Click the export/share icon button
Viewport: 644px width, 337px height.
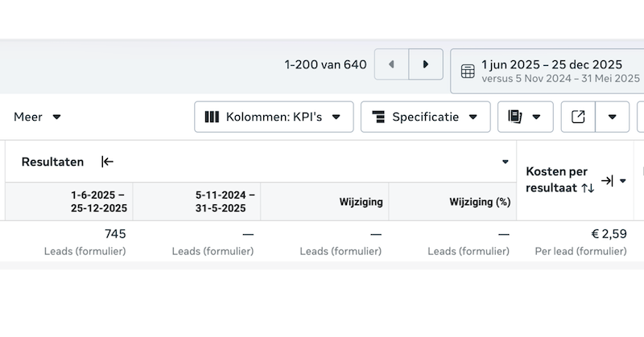tap(578, 117)
